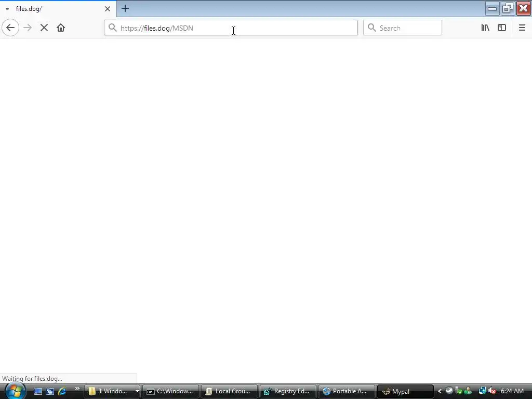Switch to Portable Apps window

point(347,391)
